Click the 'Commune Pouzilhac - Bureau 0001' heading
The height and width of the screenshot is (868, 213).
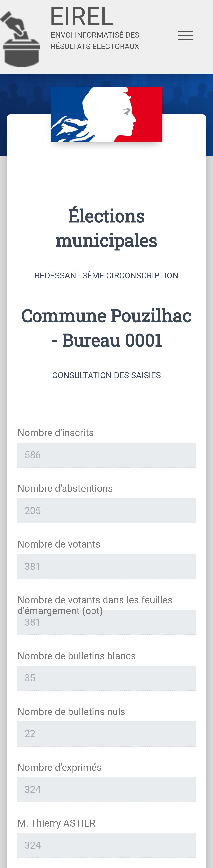pos(106,328)
